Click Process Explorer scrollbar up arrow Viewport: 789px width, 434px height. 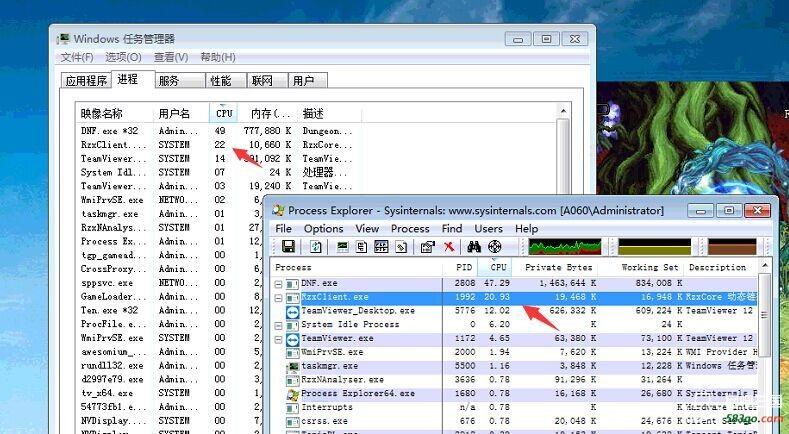pos(764,265)
